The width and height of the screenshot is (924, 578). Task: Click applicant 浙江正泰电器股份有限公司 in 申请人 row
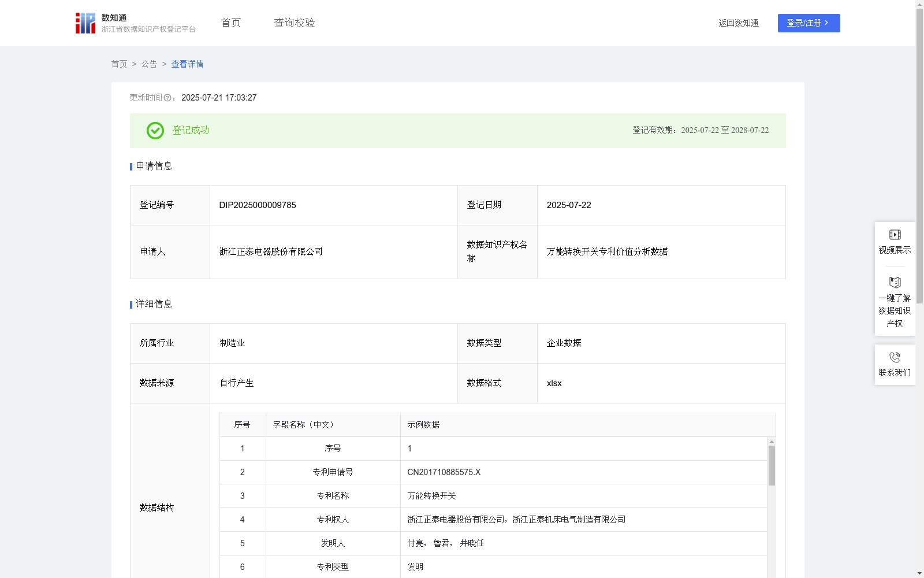271,252
